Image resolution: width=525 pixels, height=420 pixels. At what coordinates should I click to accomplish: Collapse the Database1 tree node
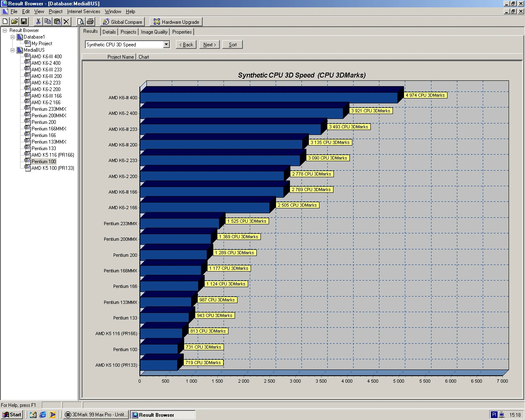[12, 37]
